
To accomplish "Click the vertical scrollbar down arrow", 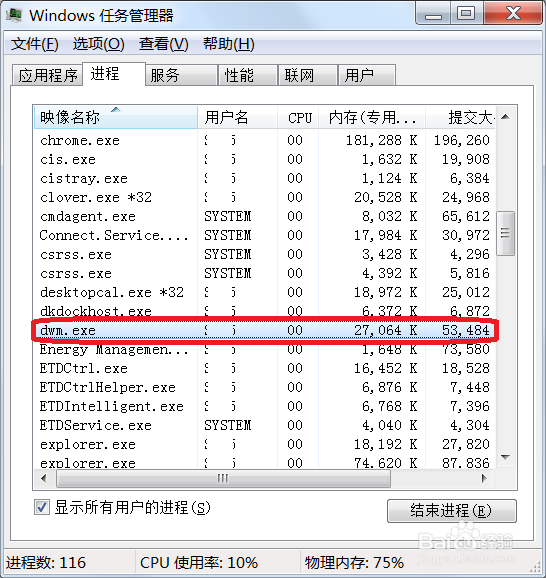I will [x=506, y=457].
